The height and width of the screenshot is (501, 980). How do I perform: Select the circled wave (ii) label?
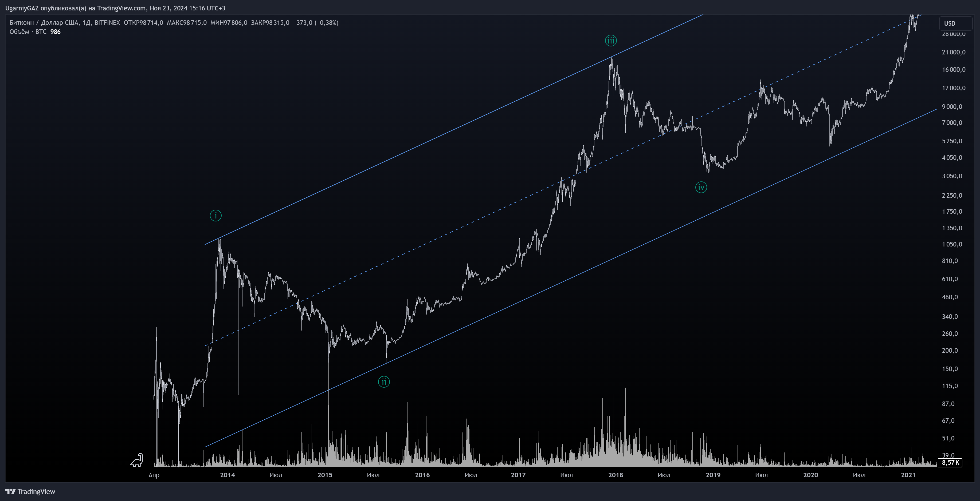tap(384, 382)
